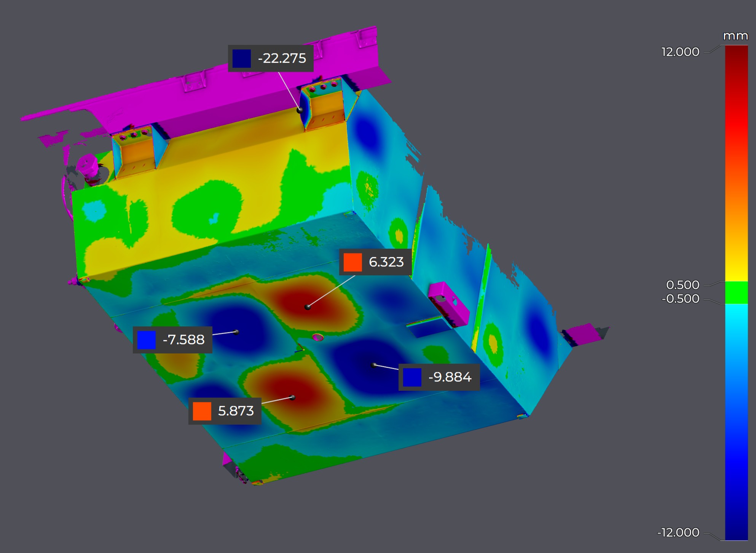
Task: Click the small circular hole in the tank floor
Action: tap(318, 337)
